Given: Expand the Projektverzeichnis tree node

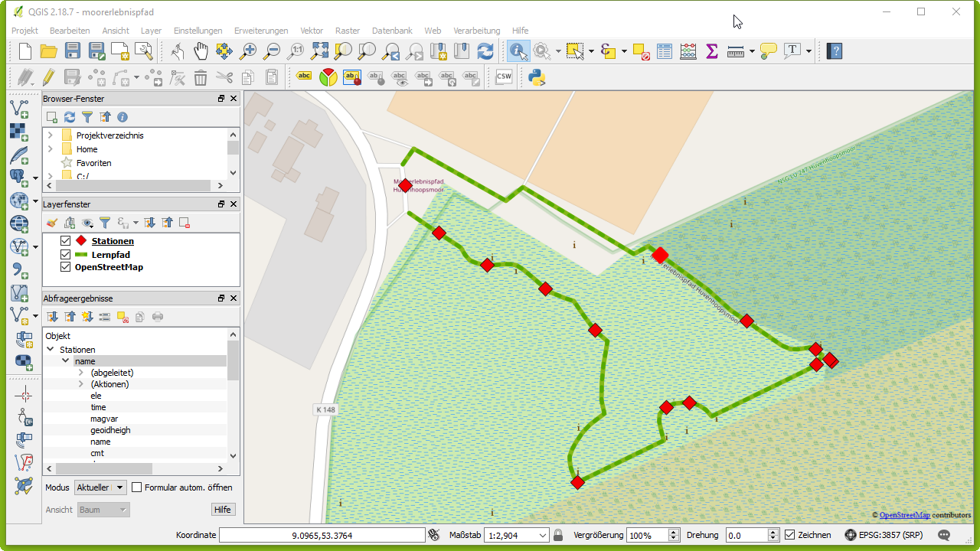Looking at the screenshot, I should 51,135.
